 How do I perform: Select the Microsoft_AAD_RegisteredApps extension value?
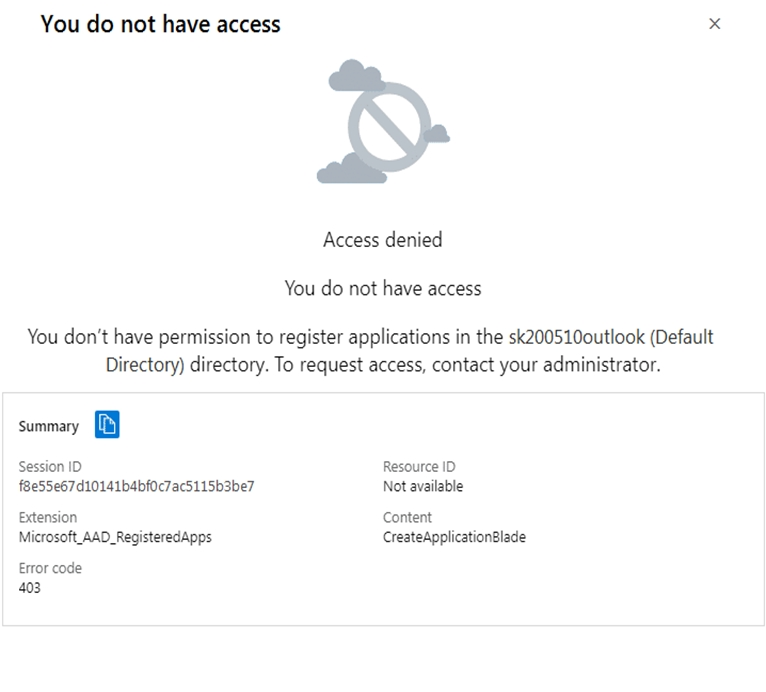[115, 537]
